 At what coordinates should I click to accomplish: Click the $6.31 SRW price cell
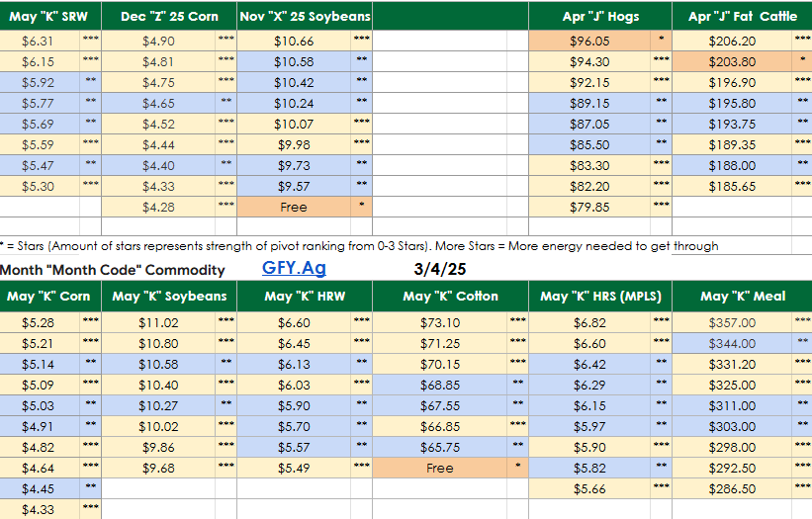pos(39,42)
